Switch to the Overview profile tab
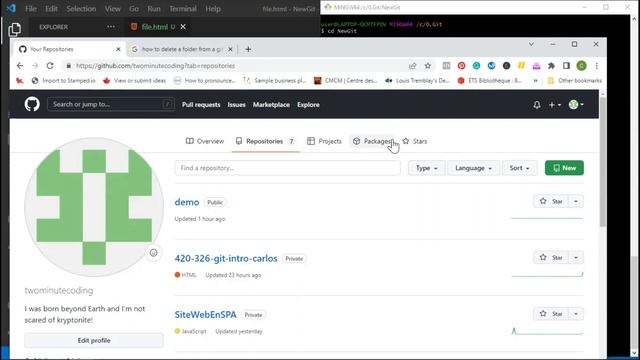Image resolution: width=640 pixels, height=360 pixels. point(205,141)
